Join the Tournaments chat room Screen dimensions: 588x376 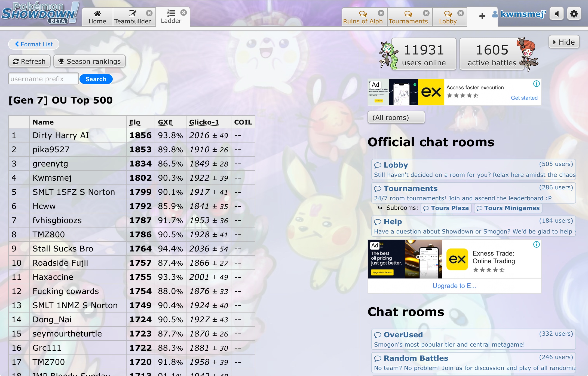(474, 193)
